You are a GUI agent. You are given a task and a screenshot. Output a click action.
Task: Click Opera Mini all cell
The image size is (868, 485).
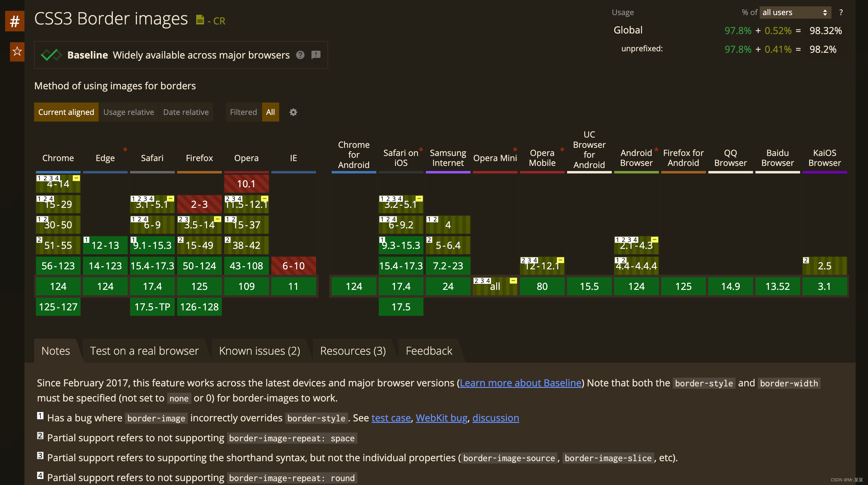(x=495, y=287)
